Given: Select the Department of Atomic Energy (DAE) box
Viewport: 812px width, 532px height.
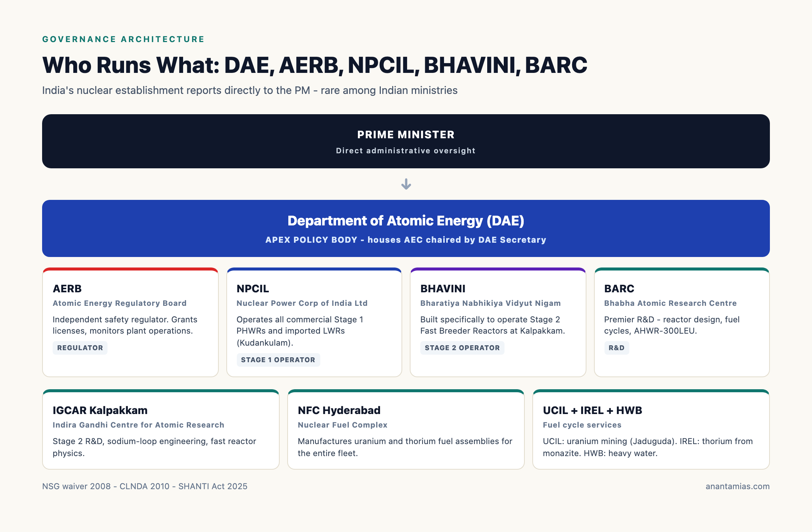Looking at the screenshot, I should pyautogui.click(x=406, y=228).
